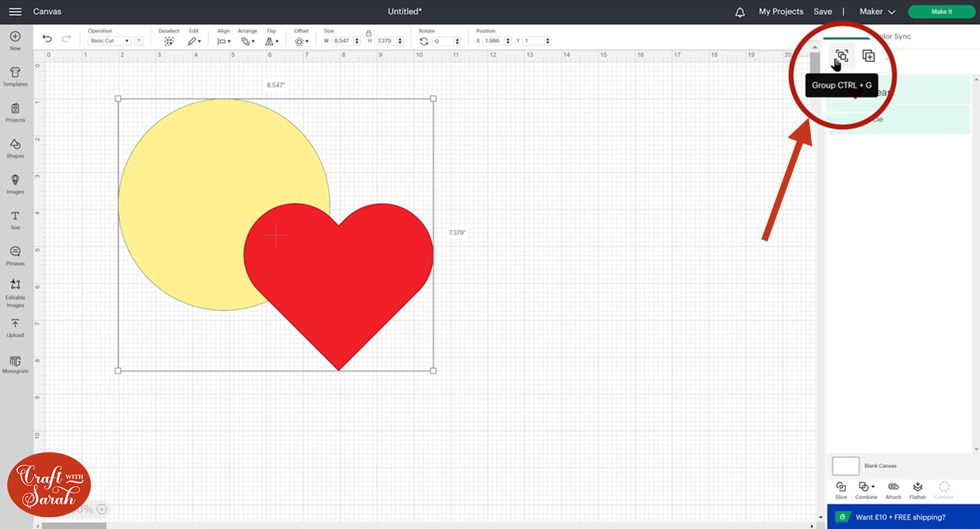Image resolution: width=980 pixels, height=529 pixels.
Task: Click the Undo arrow
Action: point(47,39)
